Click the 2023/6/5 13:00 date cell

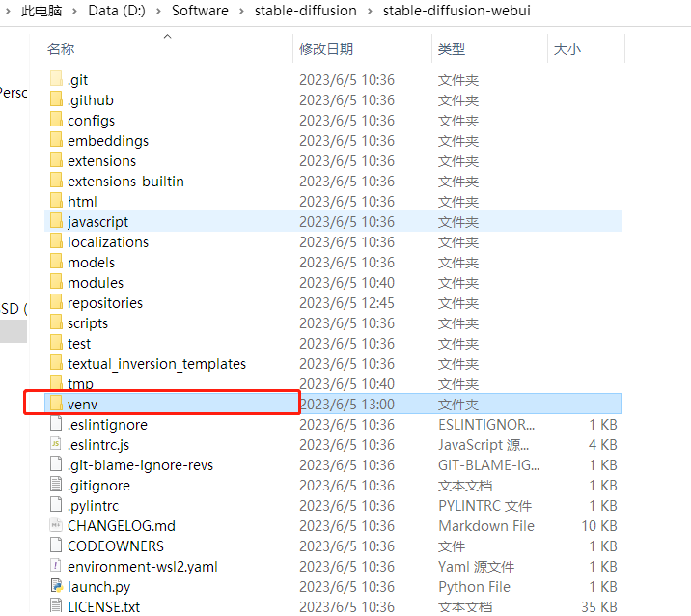[x=346, y=405]
